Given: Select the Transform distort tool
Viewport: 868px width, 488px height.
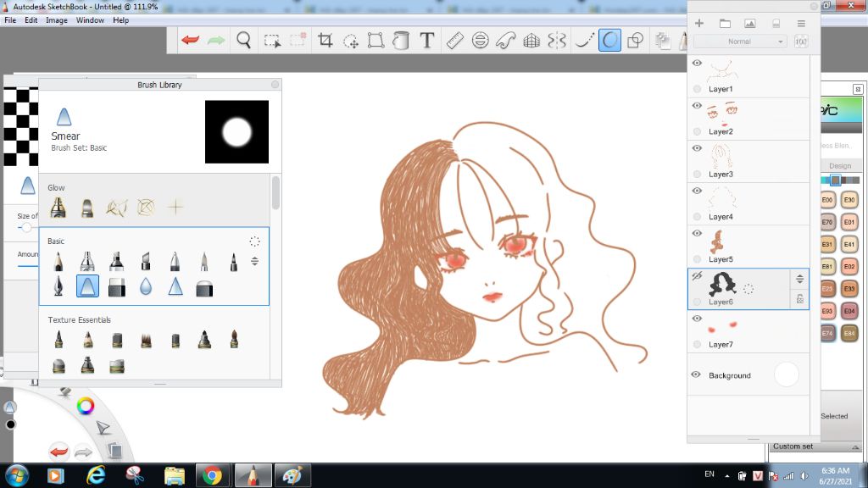Looking at the screenshot, I should tap(376, 40).
